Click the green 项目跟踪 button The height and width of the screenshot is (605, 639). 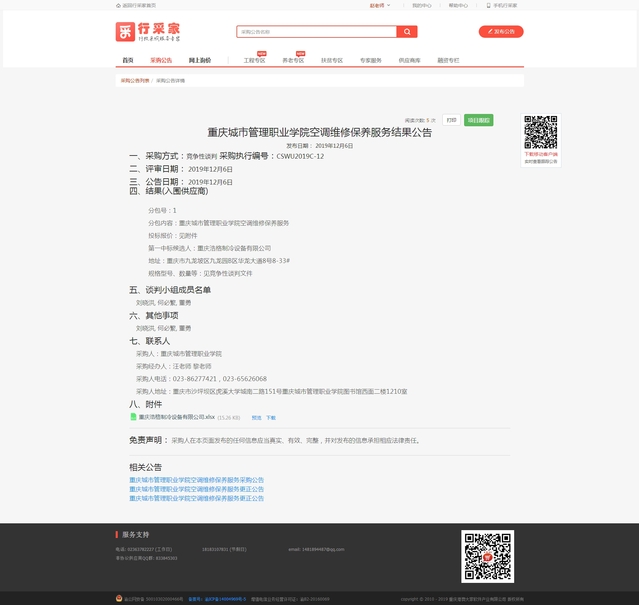pyautogui.click(x=478, y=120)
